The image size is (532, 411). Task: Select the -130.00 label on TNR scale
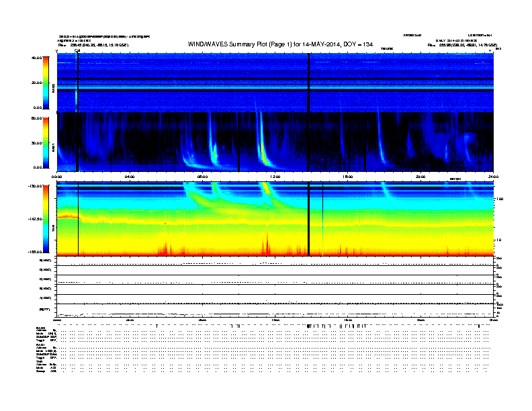point(36,186)
